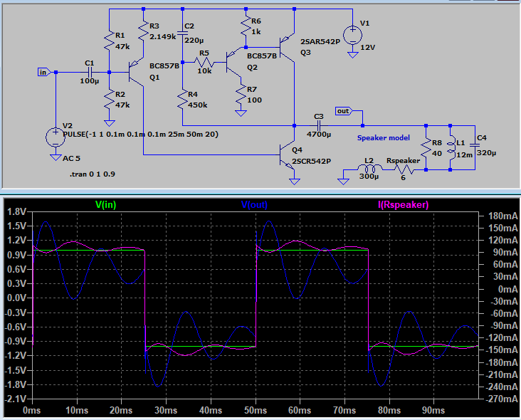
Task: Select the V(out) trace label
Action: 254,205
